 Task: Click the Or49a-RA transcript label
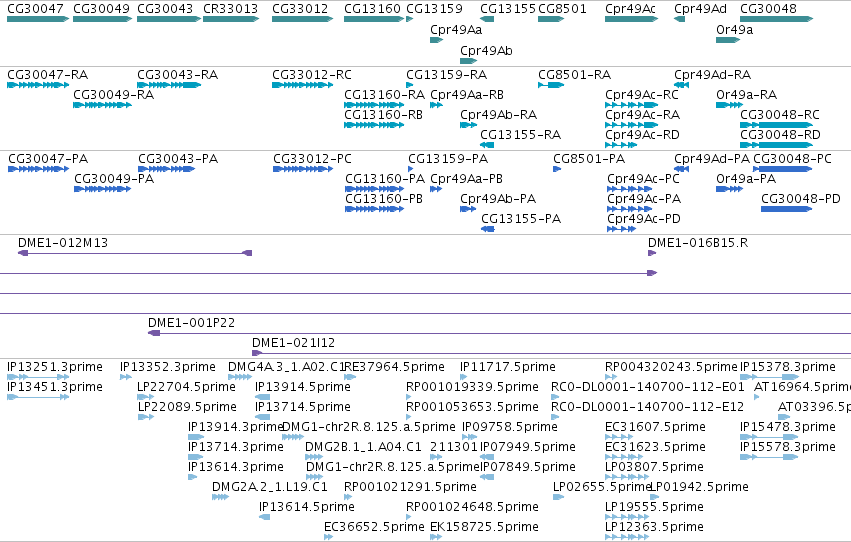click(747, 94)
